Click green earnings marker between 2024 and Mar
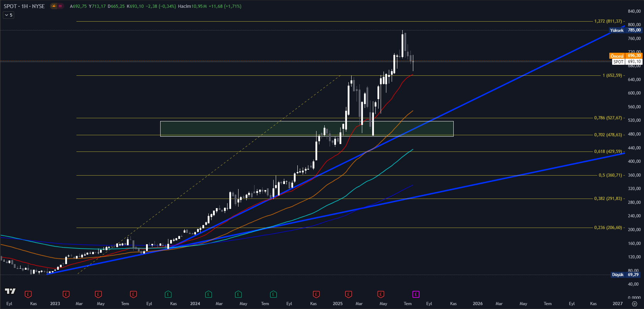 tap(208, 294)
